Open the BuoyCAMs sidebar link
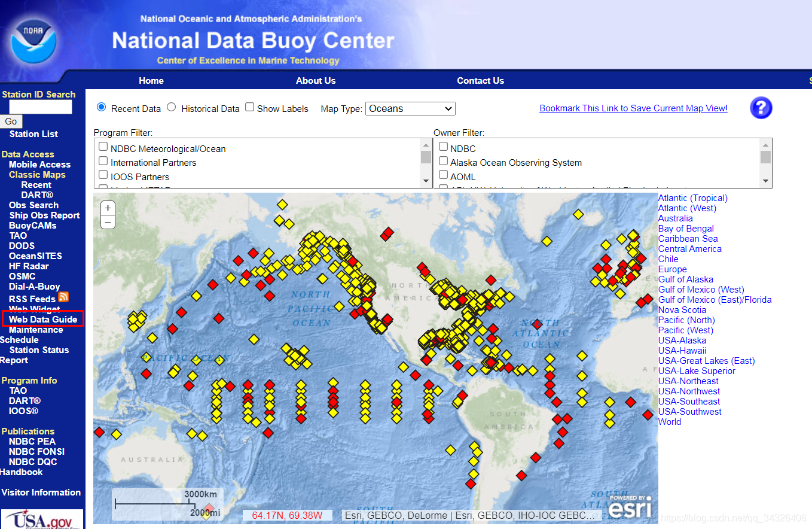 33,226
